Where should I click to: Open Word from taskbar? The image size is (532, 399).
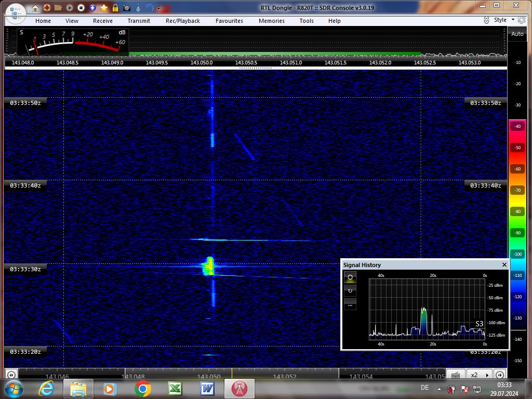[x=207, y=389]
